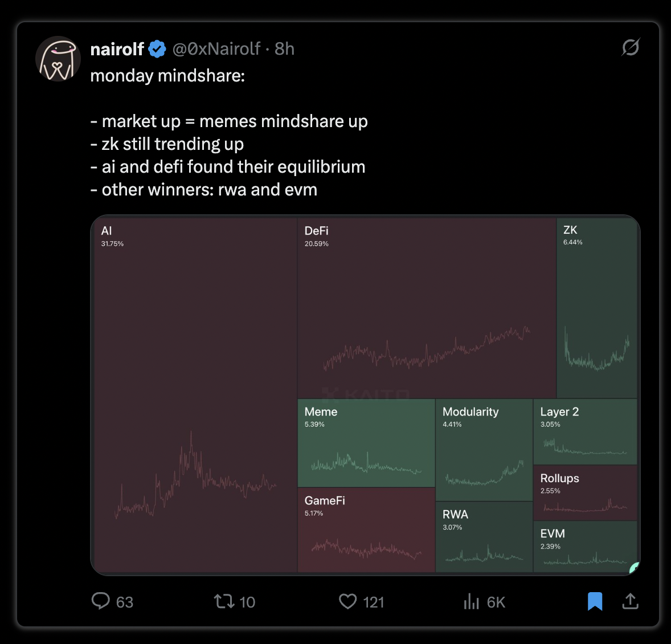Click the blue verified badge
Viewport: 671px width, 644px height.
coord(157,49)
